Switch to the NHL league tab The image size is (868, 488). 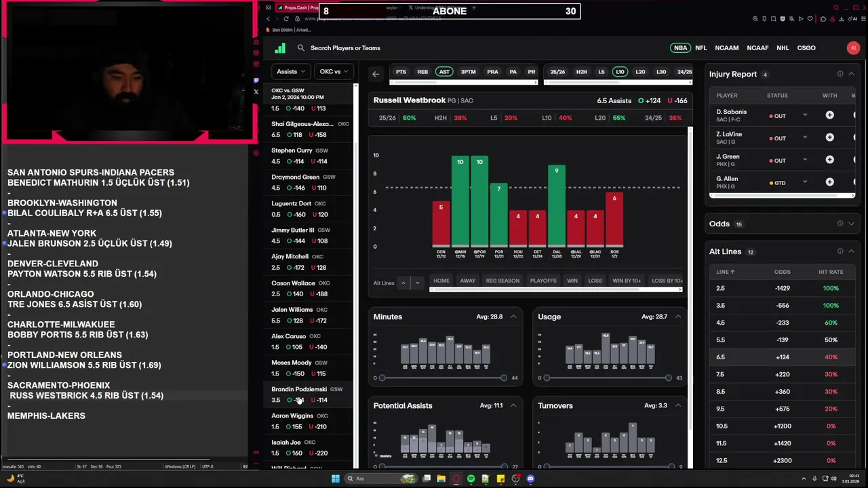tap(783, 48)
